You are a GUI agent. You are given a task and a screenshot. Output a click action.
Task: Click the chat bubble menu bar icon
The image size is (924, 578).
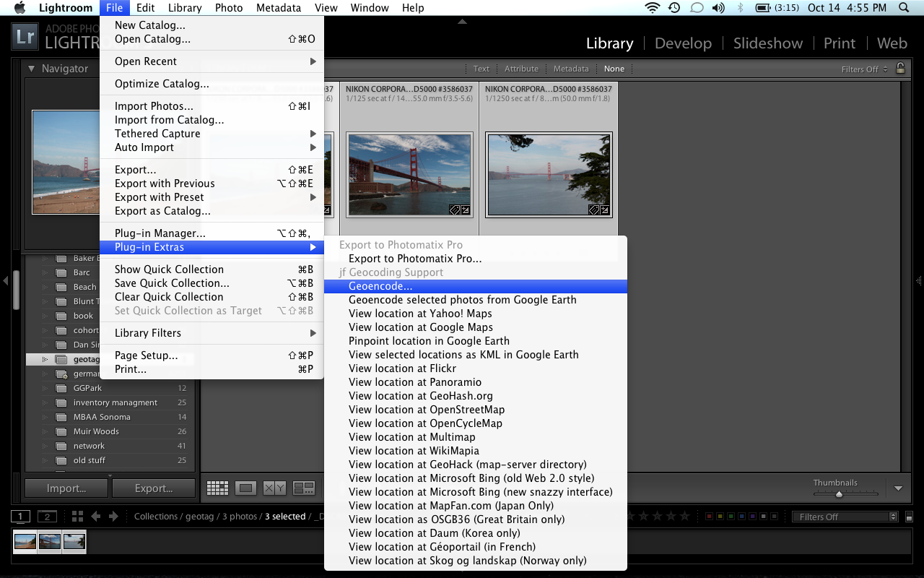[x=697, y=8]
